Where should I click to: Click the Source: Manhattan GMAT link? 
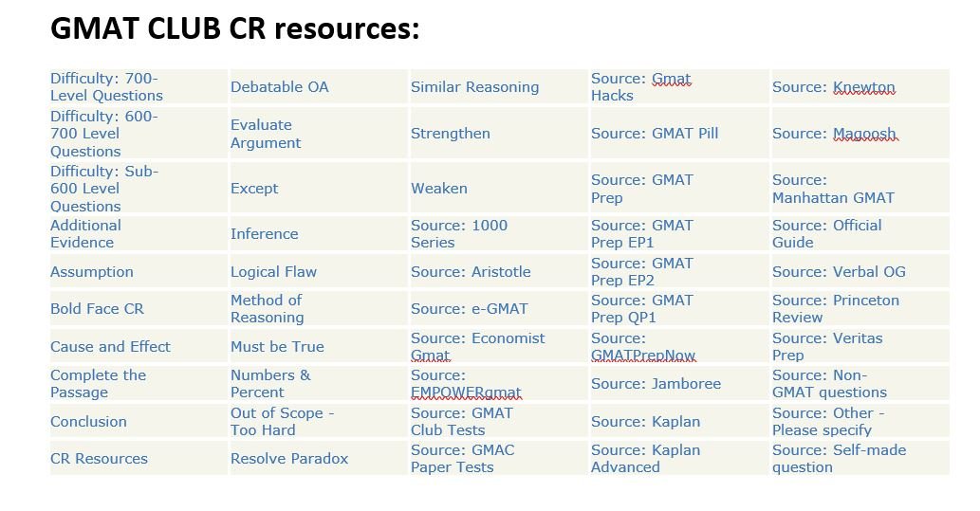pos(833,189)
